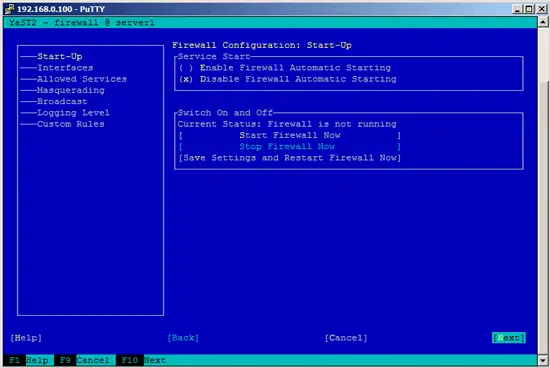This screenshot has height=368, width=550.
Task: Click the scrollbar down arrow
Action: pyautogui.click(x=543, y=360)
